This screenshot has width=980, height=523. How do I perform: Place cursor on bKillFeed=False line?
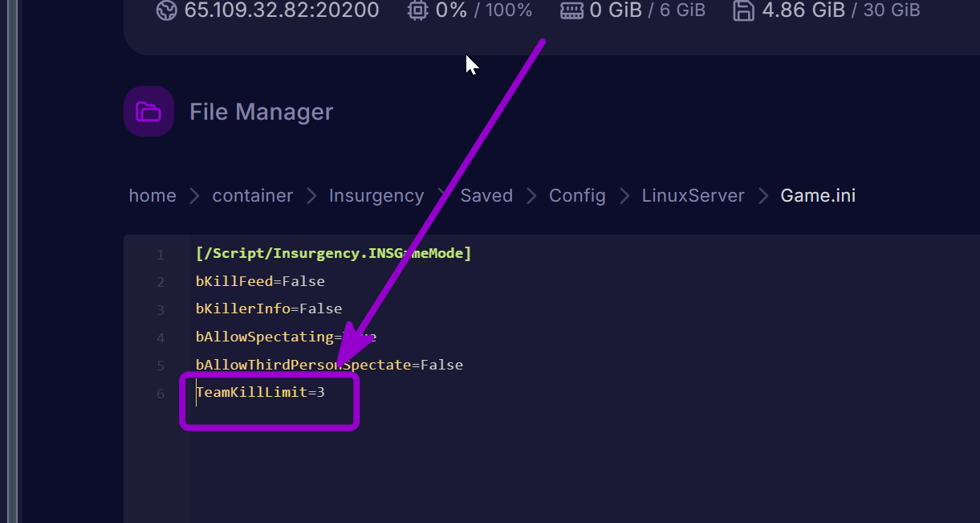tap(260, 281)
